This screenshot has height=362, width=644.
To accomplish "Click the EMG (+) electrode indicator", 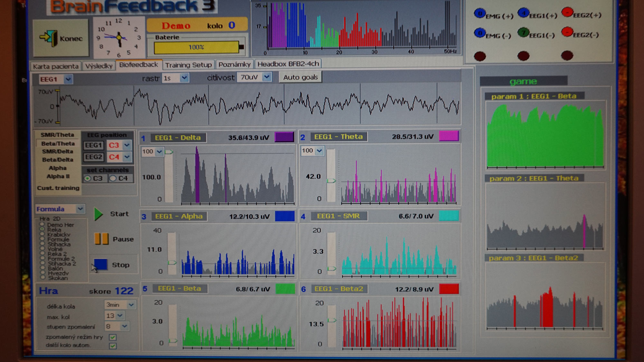I will [x=480, y=14].
